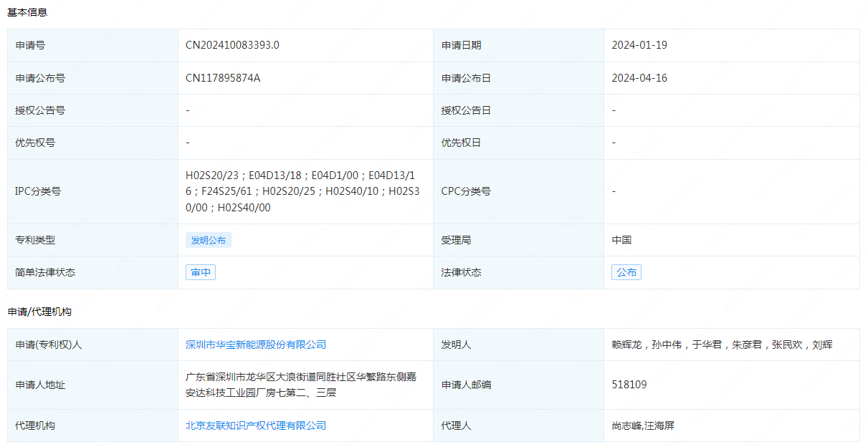Click the 申请人邮编 label
The width and height of the screenshot is (868, 447).
click(466, 385)
